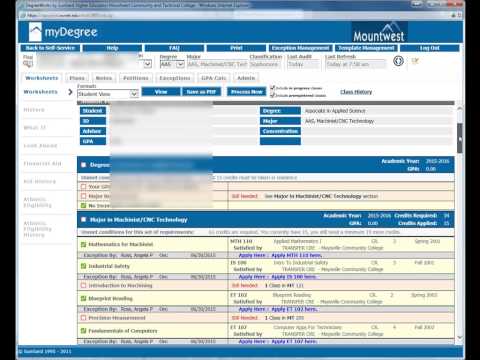
Task: Click the Help button in the top bar
Action: [x=112, y=48]
